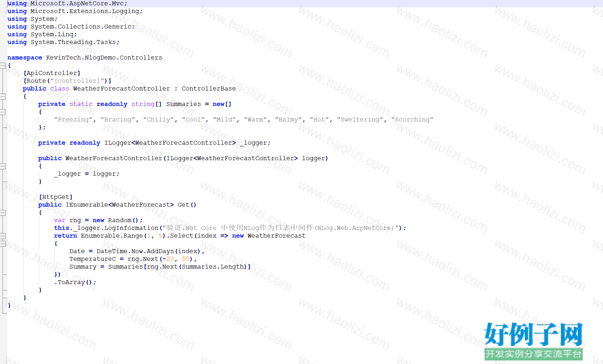Place cursor on System.Collections.Generic
This screenshot has width=603, height=364.
81,27
